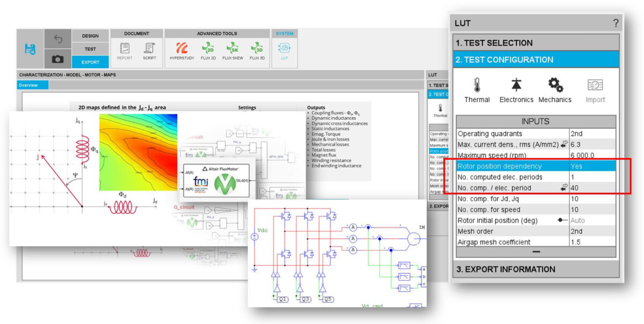Open the Flux 3D export tool
Screen dimensions: 644x324
click(x=257, y=50)
